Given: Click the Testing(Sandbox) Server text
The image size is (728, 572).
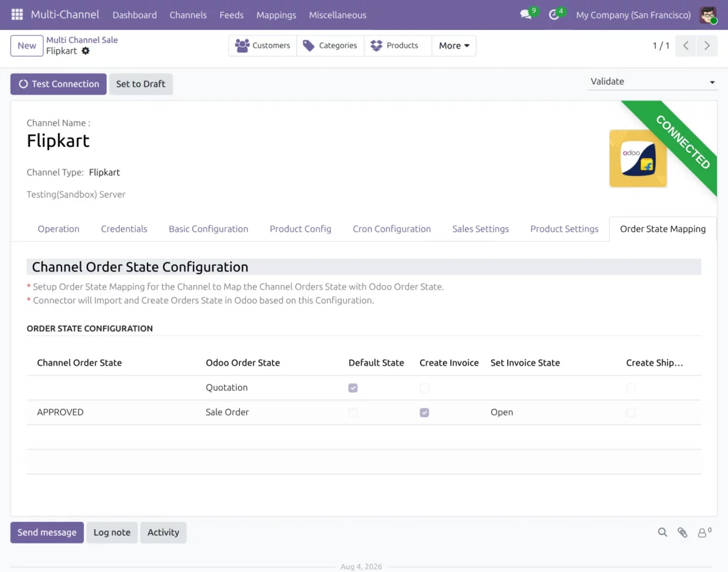Looking at the screenshot, I should click(x=76, y=195).
